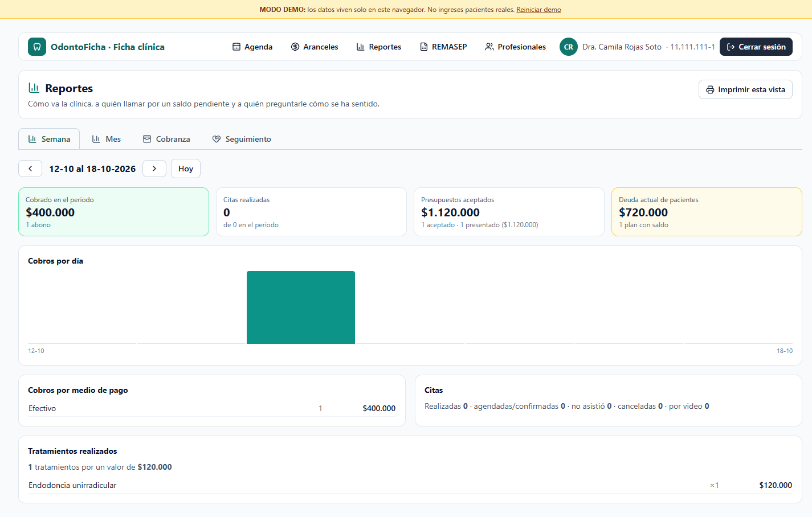Screen dimensions: 812x517
Task: Jump to the current week with Hoy
Action: click(x=186, y=169)
